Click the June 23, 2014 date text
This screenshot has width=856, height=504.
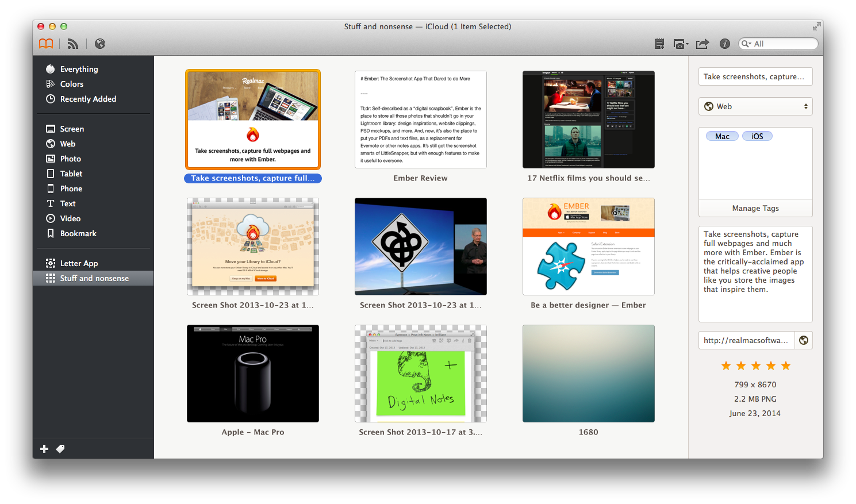[755, 413]
